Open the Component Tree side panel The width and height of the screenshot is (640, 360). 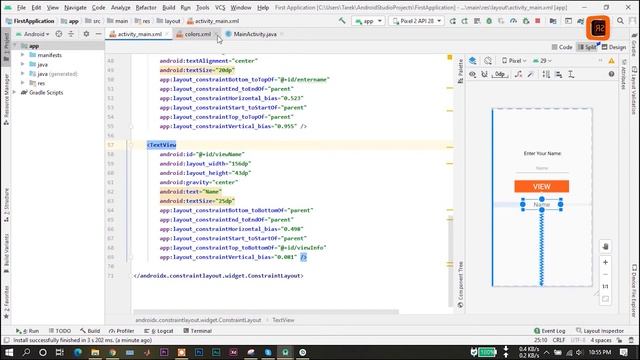click(461, 284)
